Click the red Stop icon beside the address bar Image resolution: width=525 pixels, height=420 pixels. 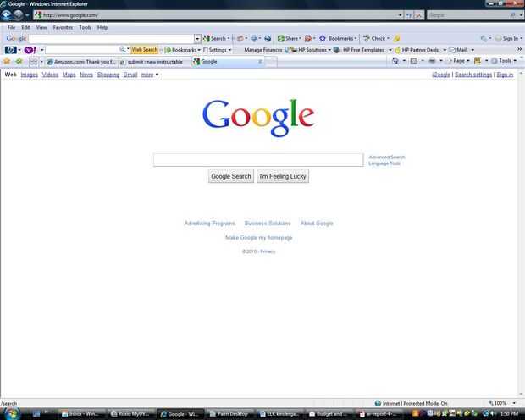pyautogui.click(x=419, y=15)
